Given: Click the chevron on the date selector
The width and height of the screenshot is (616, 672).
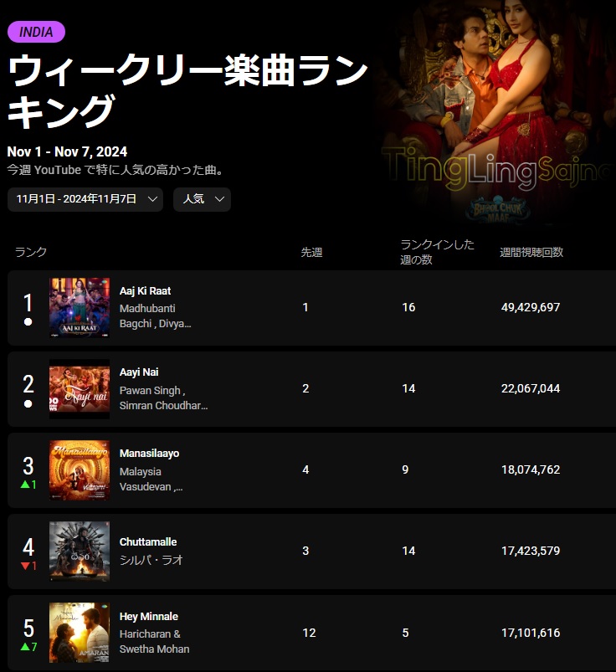Looking at the screenshot, I should [152, 199].
